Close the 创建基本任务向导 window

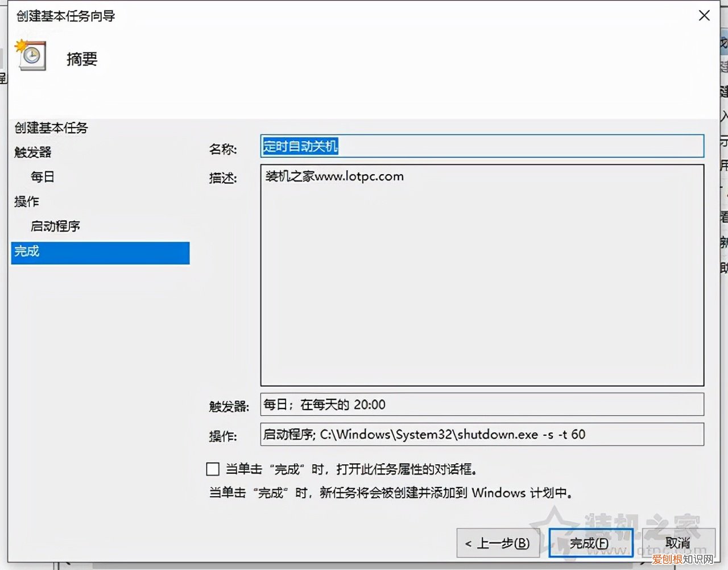click(704, 15)
